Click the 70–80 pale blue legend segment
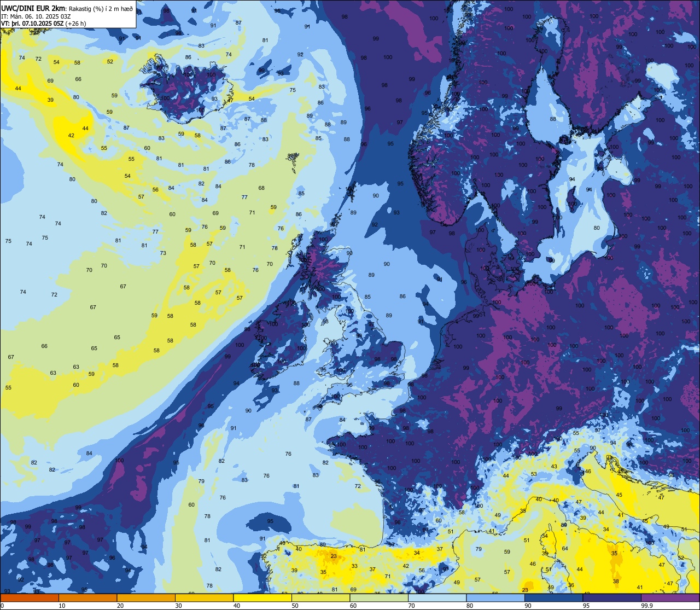Viewport: 700px width, 610px height. 437,597
